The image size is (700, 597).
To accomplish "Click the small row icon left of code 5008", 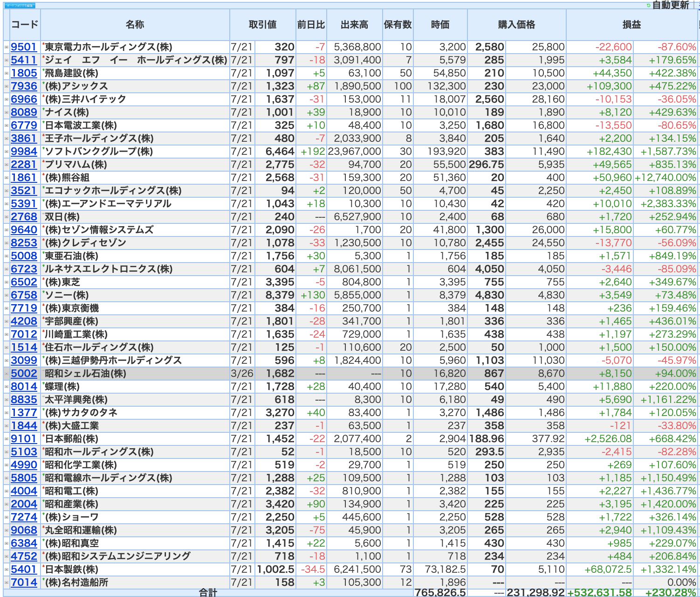I will (7, 256).
